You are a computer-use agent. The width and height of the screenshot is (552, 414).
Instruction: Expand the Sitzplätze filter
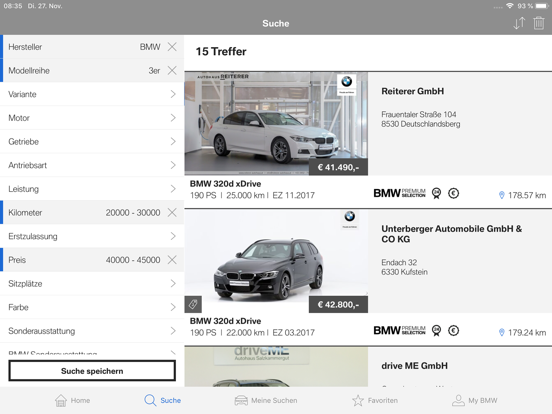pyautogui.click(x=92, y=283)
